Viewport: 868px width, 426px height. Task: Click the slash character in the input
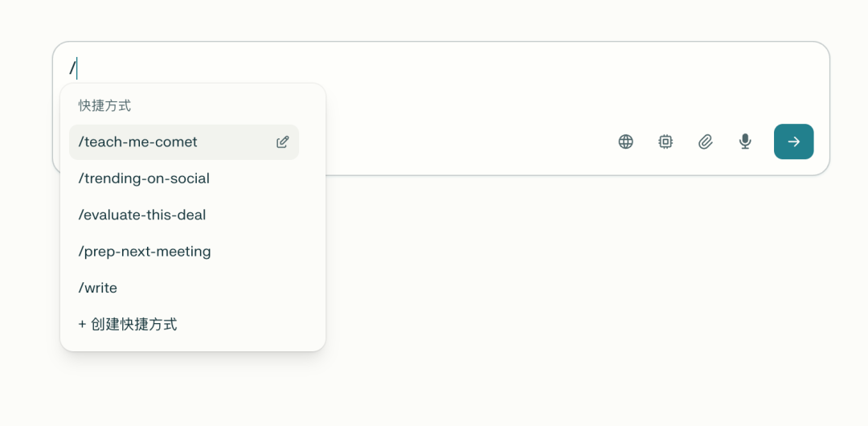coord(72,69)
